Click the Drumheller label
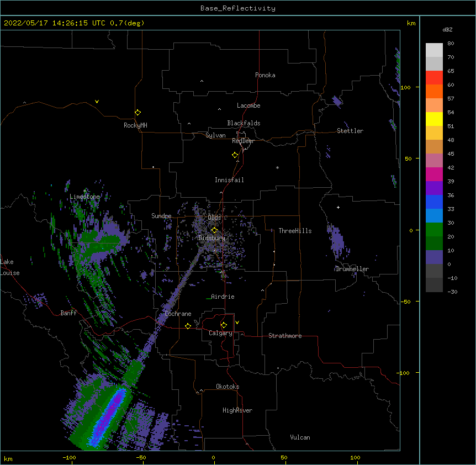This screenshot has height=465, width=476. pos(352,269)
